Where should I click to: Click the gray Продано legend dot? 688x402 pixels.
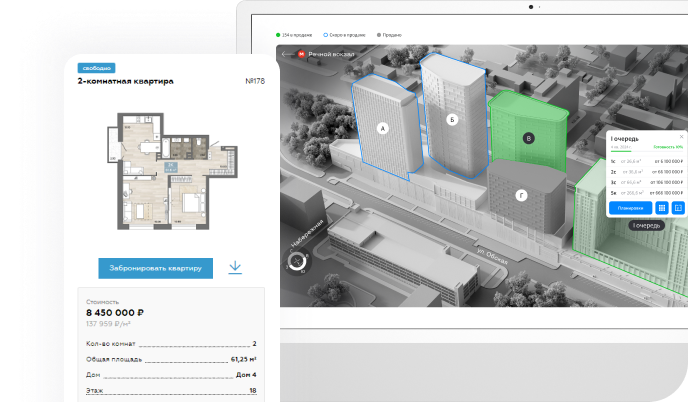(379, 35)
